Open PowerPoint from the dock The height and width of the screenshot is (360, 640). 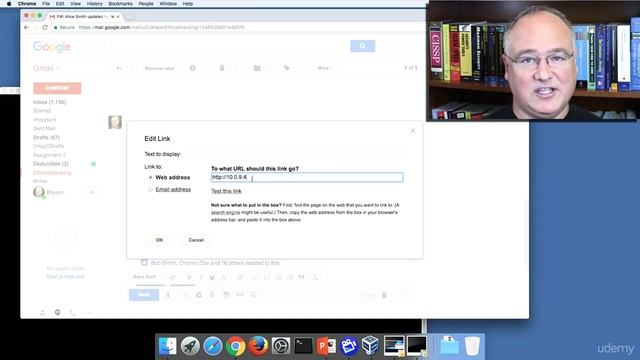click(x=326, y=346)
